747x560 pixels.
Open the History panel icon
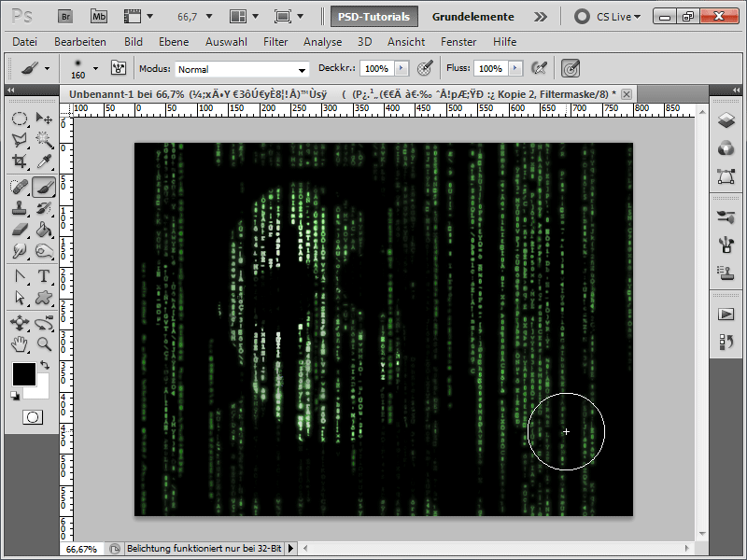[726, 342]
